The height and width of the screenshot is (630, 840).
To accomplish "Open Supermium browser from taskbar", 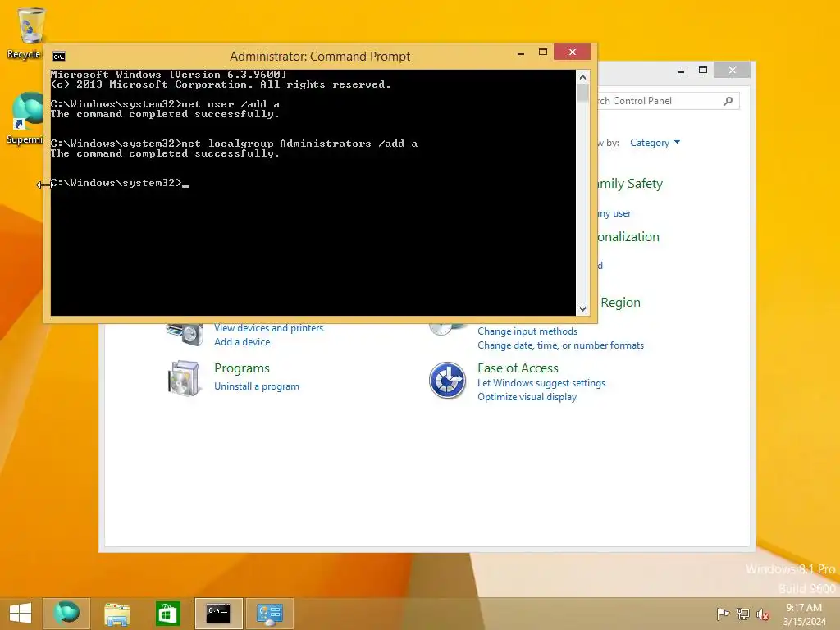I will pyautogui.click(x=66, y=614).
